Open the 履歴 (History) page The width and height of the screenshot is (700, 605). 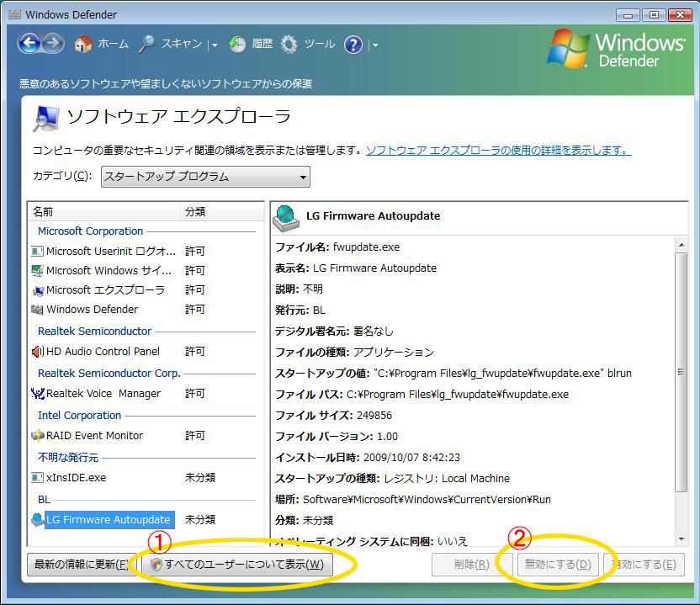click(251, 45)
